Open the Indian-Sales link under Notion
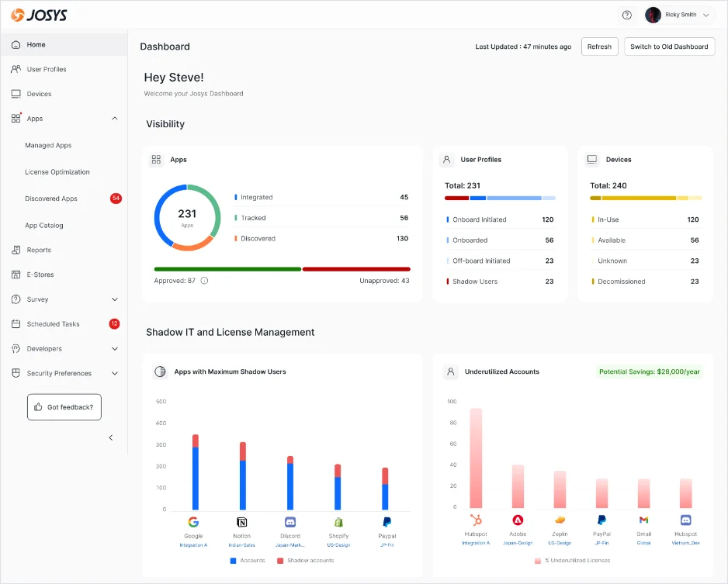 pos(242,545)
